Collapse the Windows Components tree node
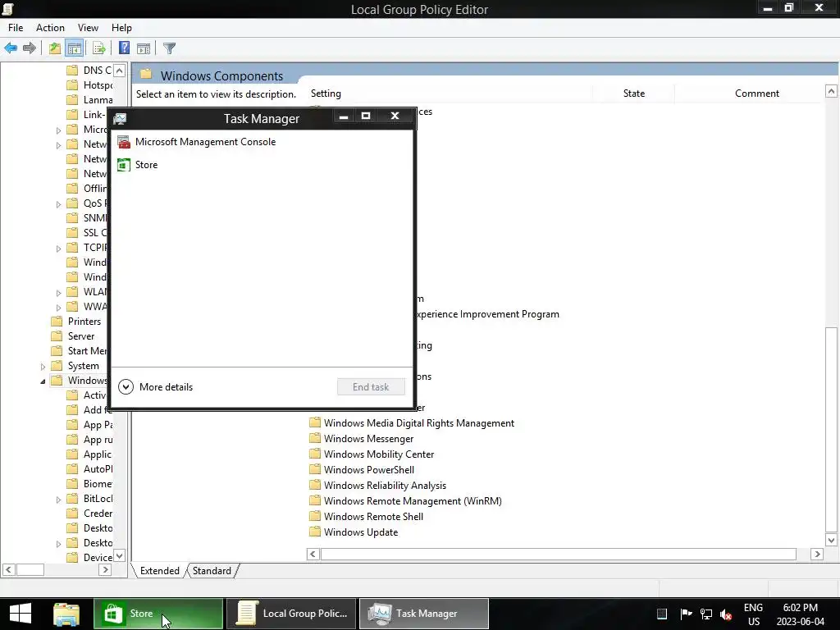Image resolution: width=840 pixels, height=630 pixels. [43, 381]
